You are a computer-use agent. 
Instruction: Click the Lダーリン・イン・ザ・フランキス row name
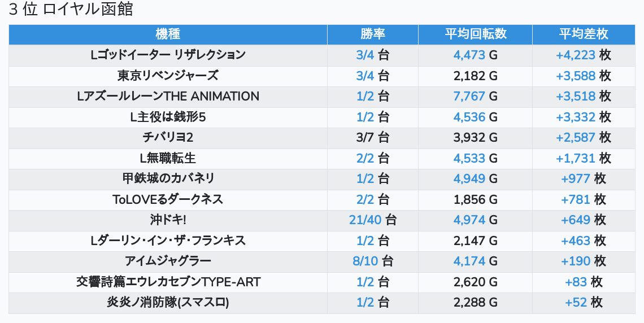coord(168,241)
